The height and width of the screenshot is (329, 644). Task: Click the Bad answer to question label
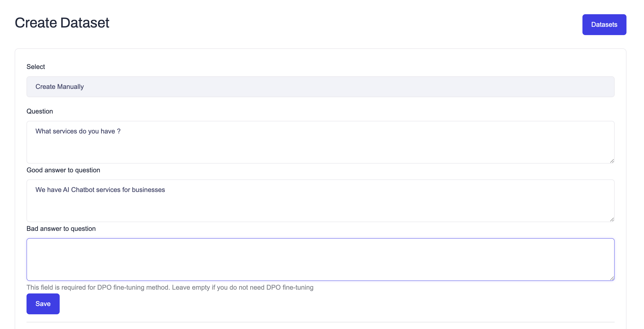61,228
